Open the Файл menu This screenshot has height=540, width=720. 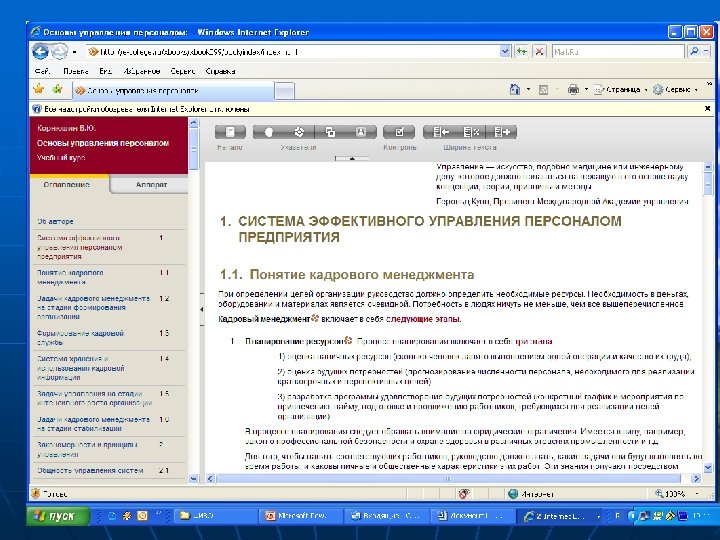42,71
